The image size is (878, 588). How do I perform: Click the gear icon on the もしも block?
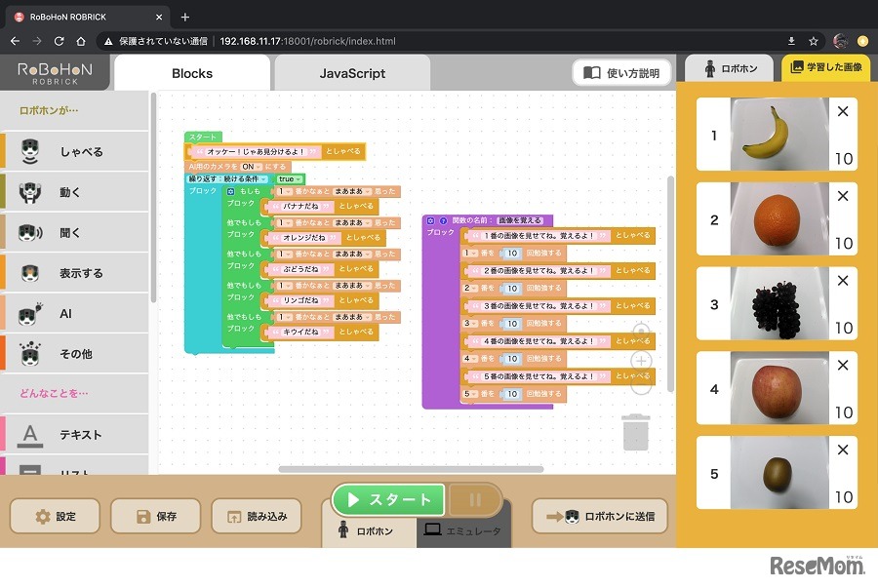230,192
